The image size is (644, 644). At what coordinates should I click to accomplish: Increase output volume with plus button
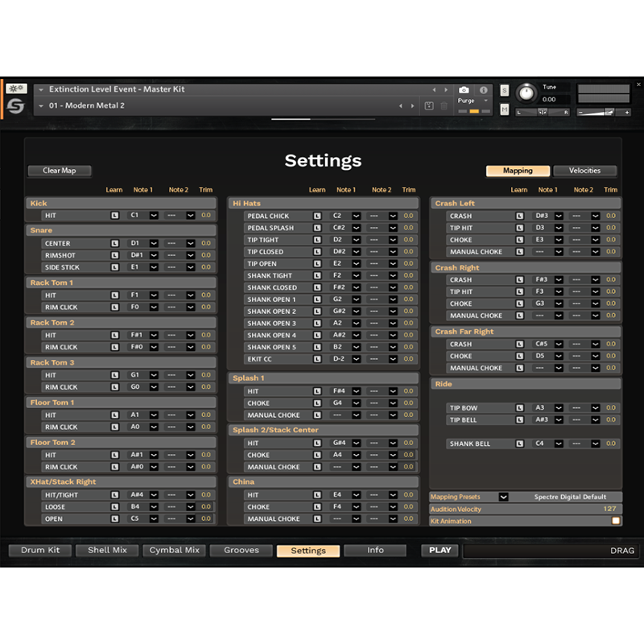coord(627,112)
